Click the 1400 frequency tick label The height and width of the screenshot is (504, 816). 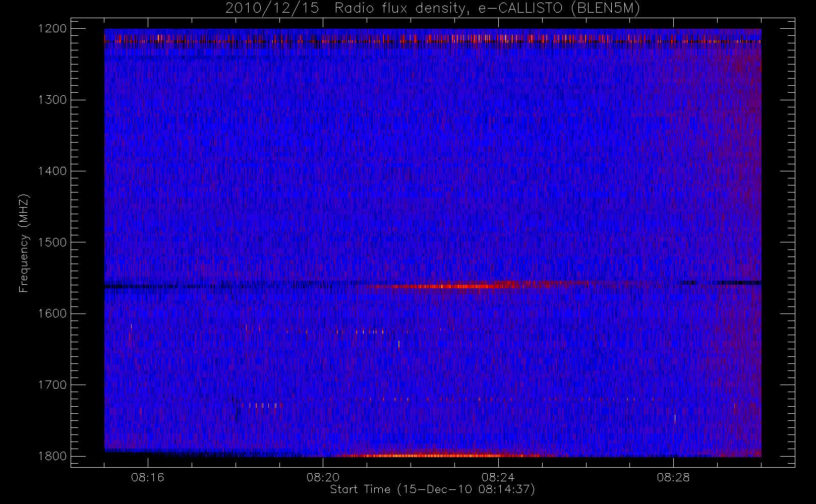[x=53, y=171]
